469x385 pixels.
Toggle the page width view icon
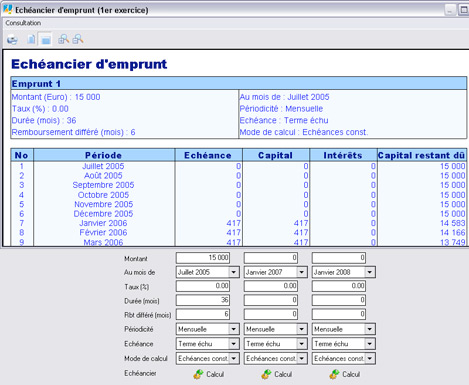pos(46,40)
